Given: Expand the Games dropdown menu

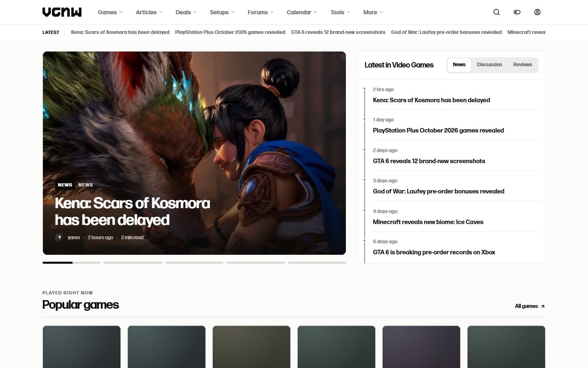Looking at the screenshot, I should click(x=110, y=12).
